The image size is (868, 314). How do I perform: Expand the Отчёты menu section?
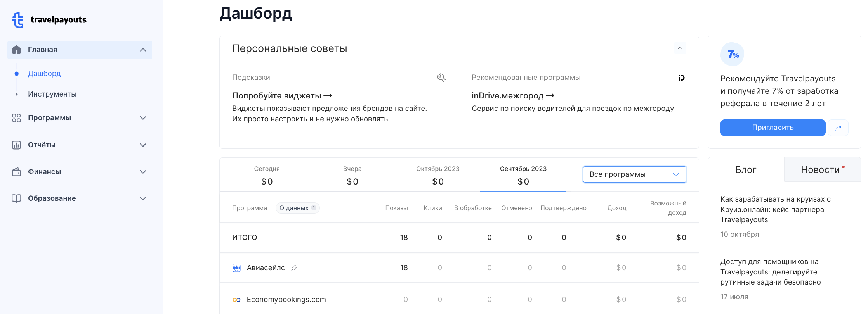pos(143,145)
